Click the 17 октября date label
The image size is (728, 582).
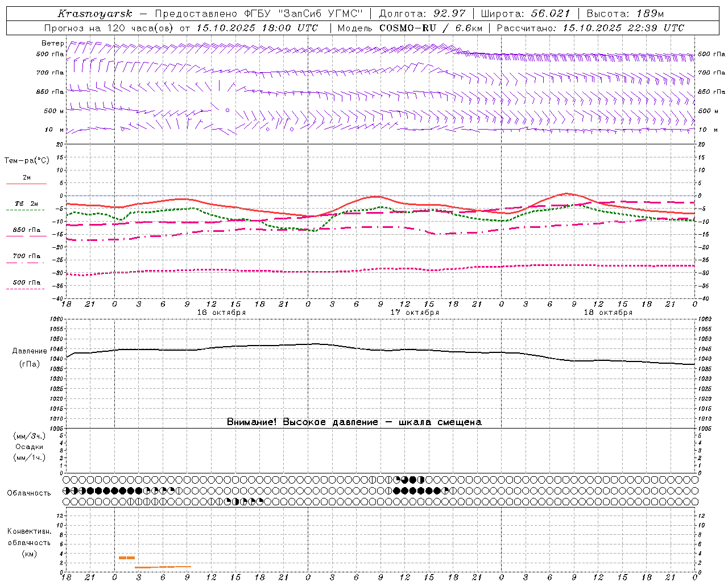[x=415, y=313]
